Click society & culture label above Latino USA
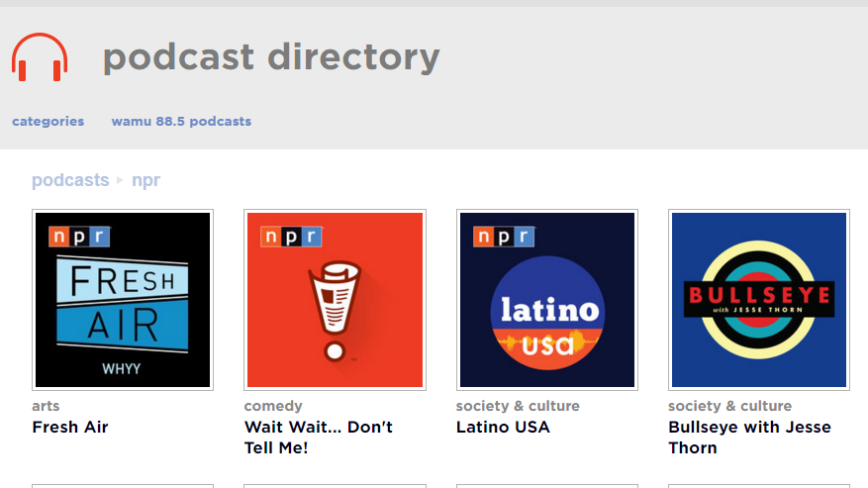 click(x=518, y=406)
